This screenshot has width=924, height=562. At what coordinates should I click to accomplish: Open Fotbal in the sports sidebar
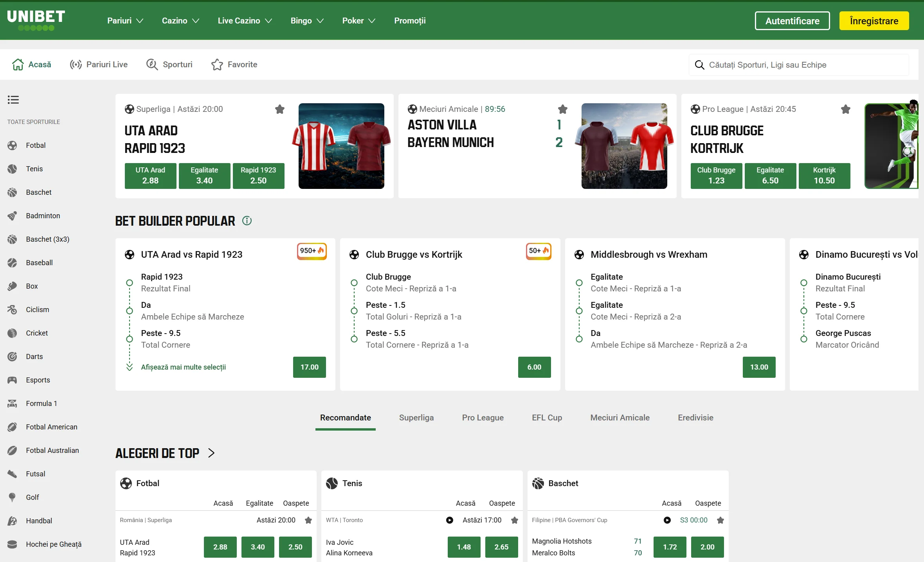point(36,145)
